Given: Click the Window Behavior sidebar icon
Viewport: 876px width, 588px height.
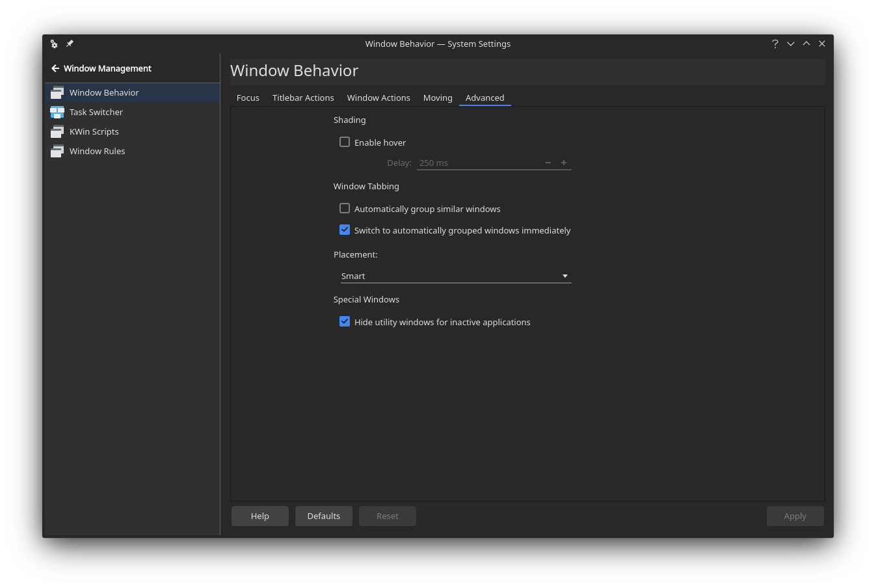Looking at the screenshot, I should (x=57, y=92).
